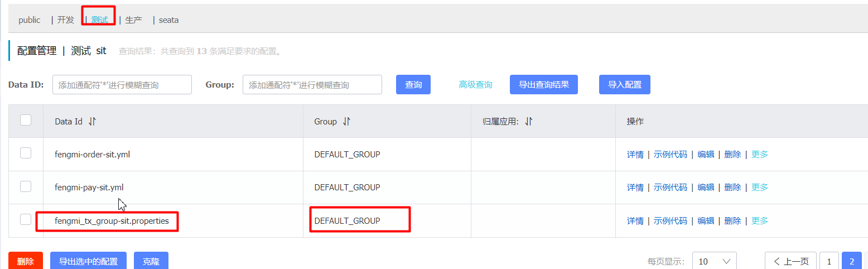Select the seata namespace tab

168,20
